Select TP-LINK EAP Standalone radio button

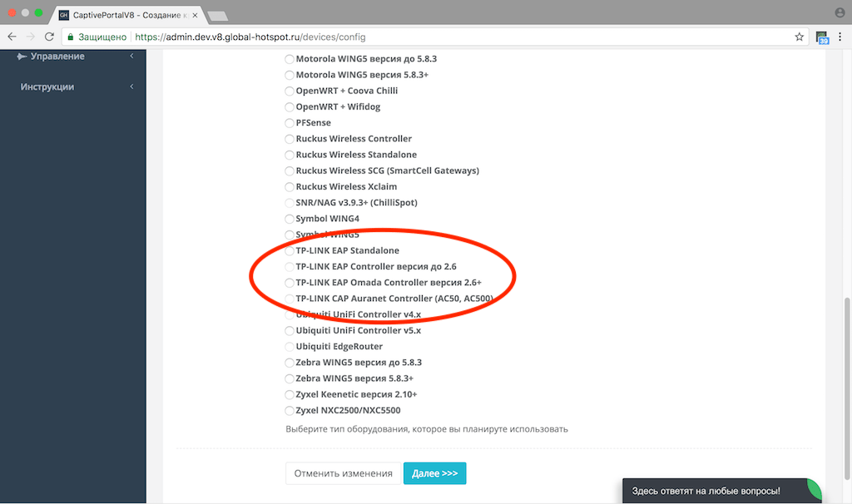pyautogui.click(x=290, y=251)
